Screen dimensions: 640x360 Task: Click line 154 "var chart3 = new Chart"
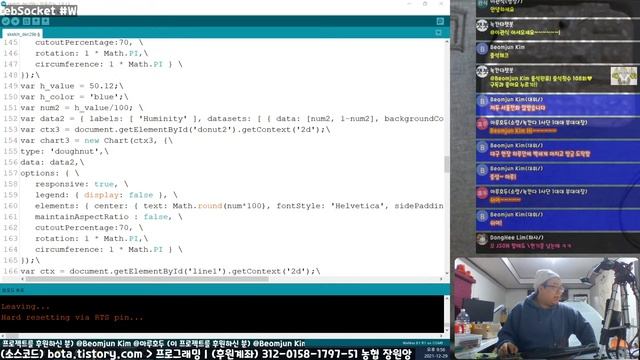point(96,140)
